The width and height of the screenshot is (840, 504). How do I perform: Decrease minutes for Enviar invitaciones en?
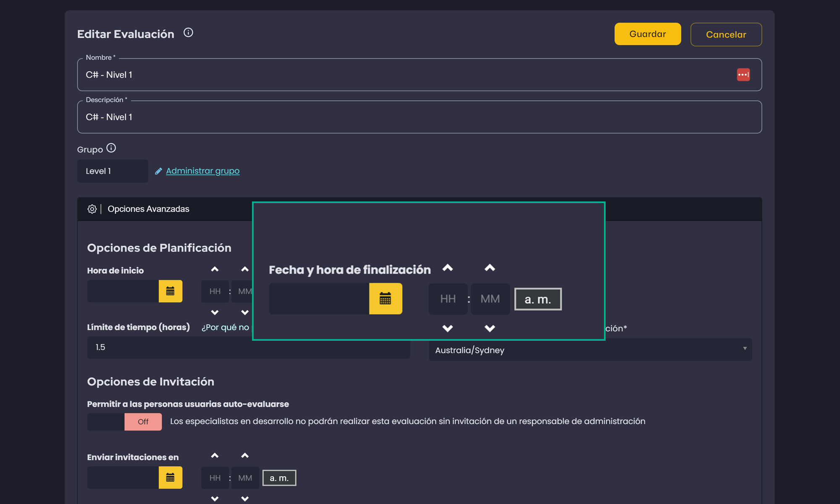click(245, 499)
